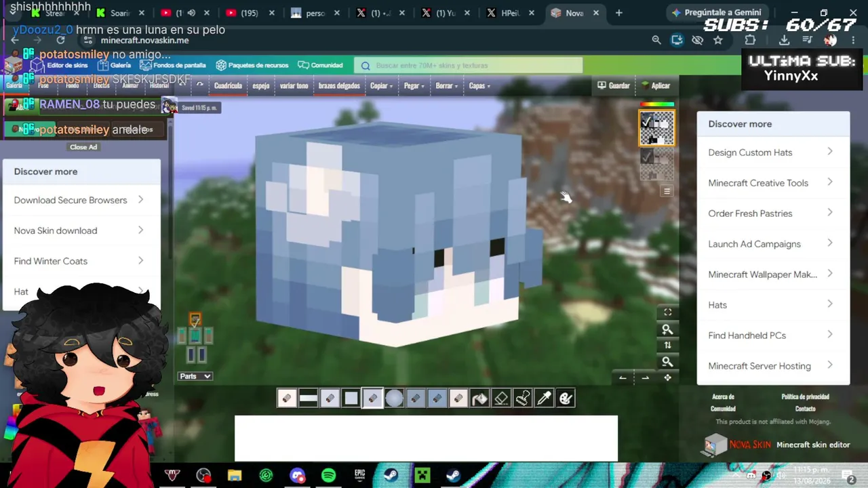Open the Pegar dropdown
This screenshot has width=868, height=488.
tap(414, 86)
